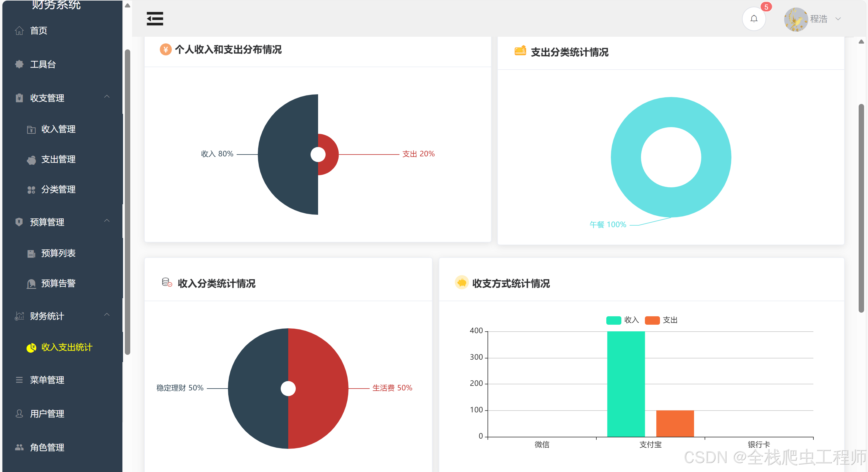Click the 分类管理 grid icon
This screenshot has height=472, width=868.
(x=31, y=190)
